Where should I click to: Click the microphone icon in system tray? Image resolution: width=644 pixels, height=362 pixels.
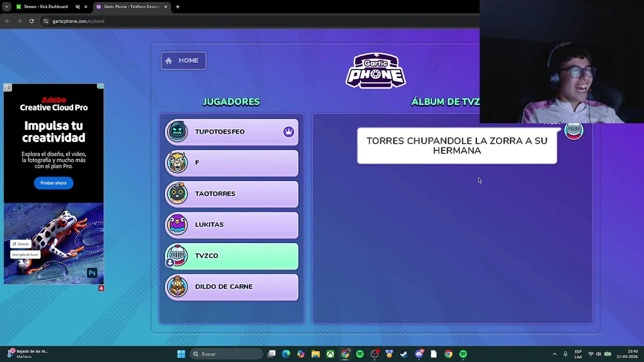point(566,354)
